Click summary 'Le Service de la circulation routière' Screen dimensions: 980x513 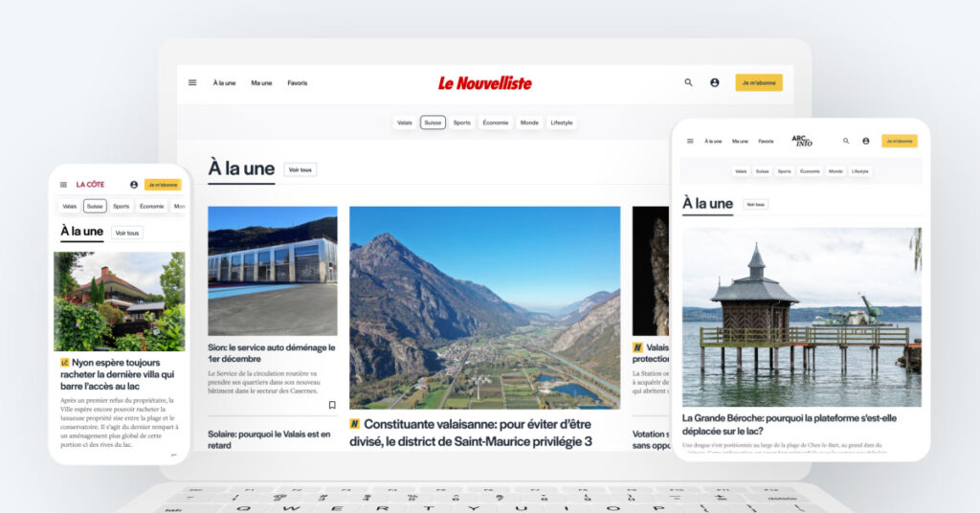(264, 382)
